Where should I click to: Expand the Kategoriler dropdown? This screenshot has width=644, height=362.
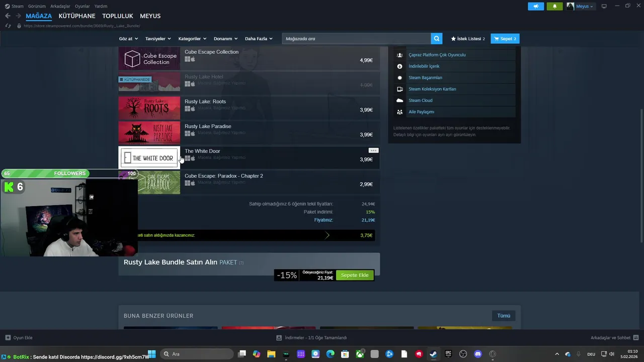[x=192, y=39]
